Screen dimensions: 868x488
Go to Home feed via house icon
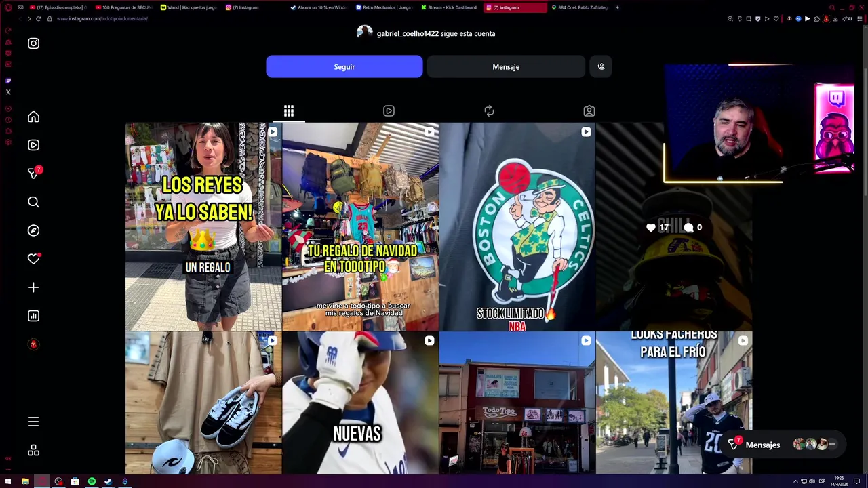coord(33,117)
